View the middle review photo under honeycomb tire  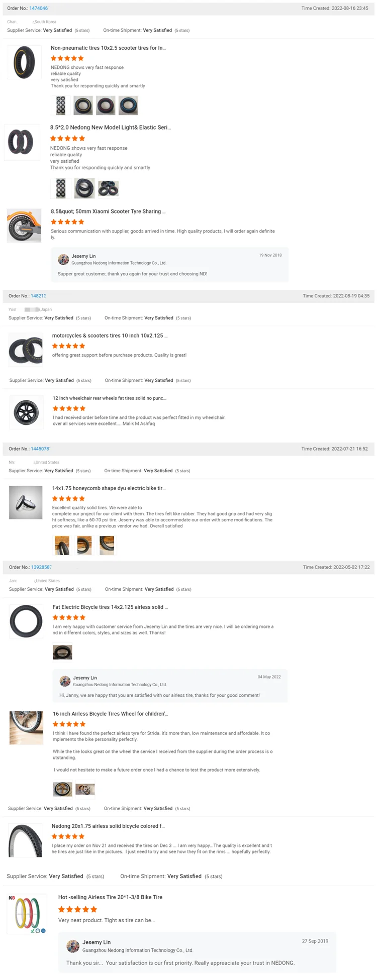tap(84, 545)
